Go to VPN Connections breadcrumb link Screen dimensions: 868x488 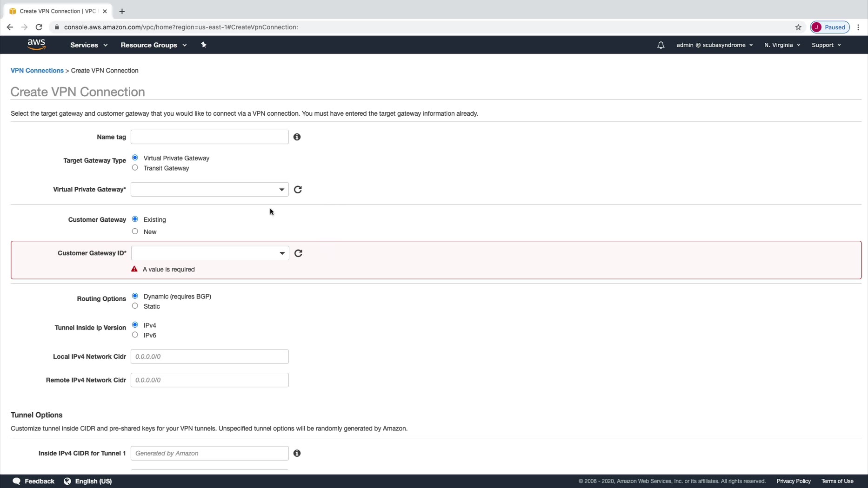[x=37, y=71]
